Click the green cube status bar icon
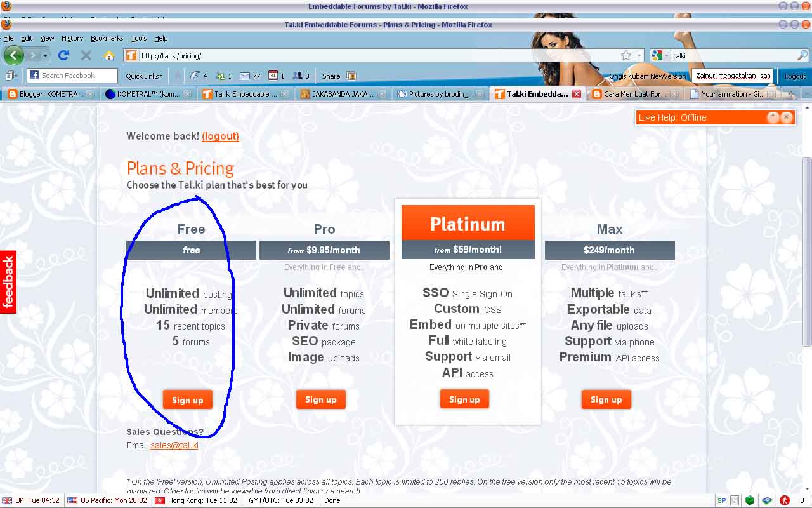This screenshot has height=508, width=812. (750, 500)
